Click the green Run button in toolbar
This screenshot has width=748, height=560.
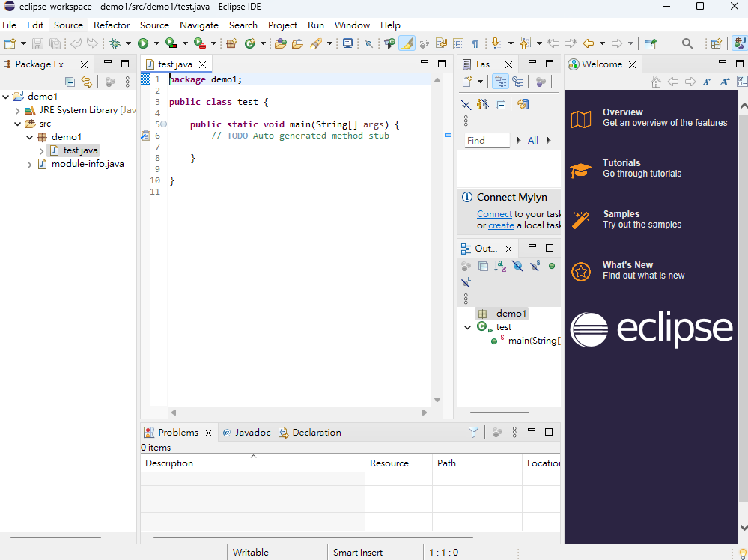142,44
